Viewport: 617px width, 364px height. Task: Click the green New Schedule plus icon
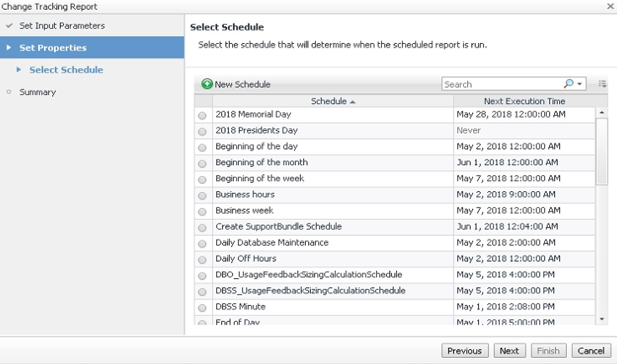tap(207, 84)
